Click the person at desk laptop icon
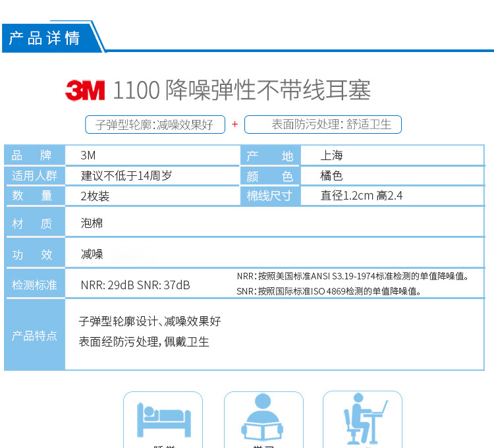The height and width of the screenshot is (448, 494). tap(365, 418)
